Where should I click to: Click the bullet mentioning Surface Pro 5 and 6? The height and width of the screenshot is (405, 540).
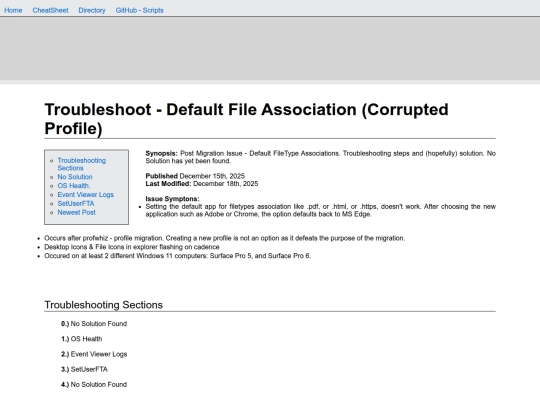coord(178,256)
